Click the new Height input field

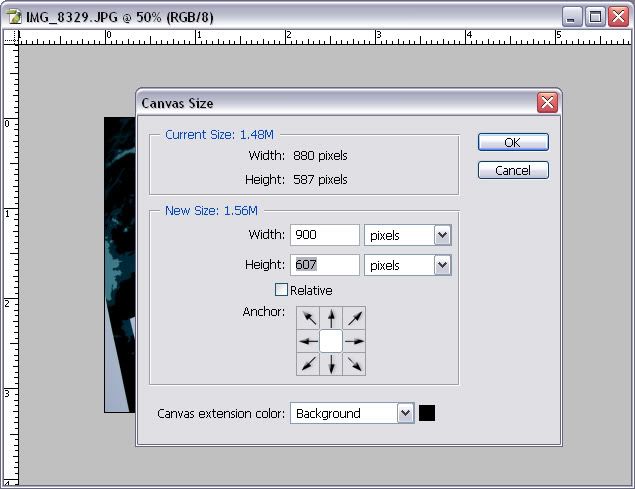[325, 265]
